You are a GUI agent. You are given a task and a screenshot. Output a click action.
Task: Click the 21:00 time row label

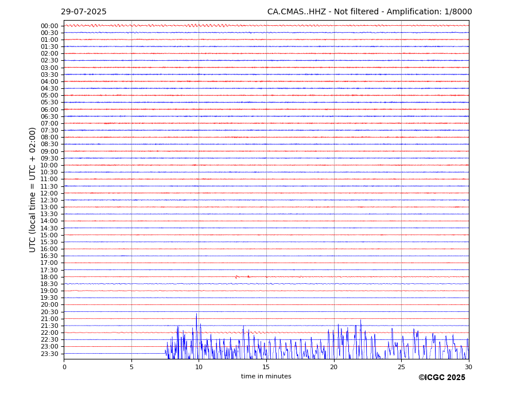pos(49,319)
